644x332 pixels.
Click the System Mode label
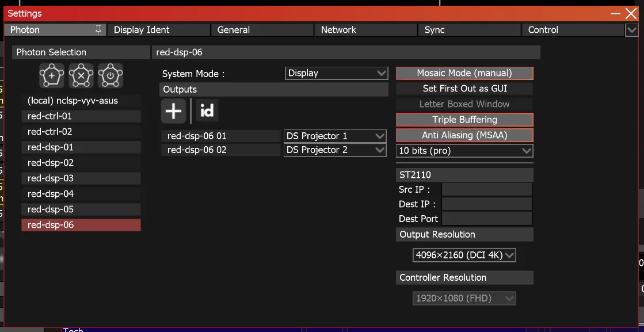193,74
